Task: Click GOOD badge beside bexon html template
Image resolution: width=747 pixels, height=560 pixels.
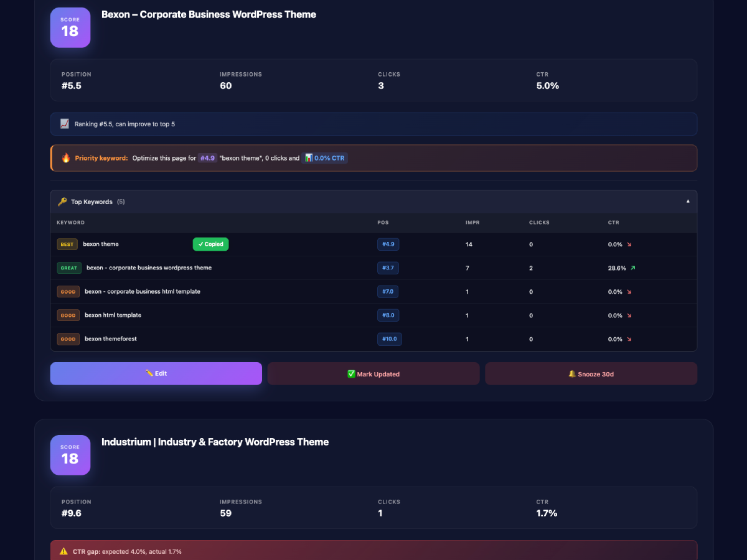Action: pos(68,315)
